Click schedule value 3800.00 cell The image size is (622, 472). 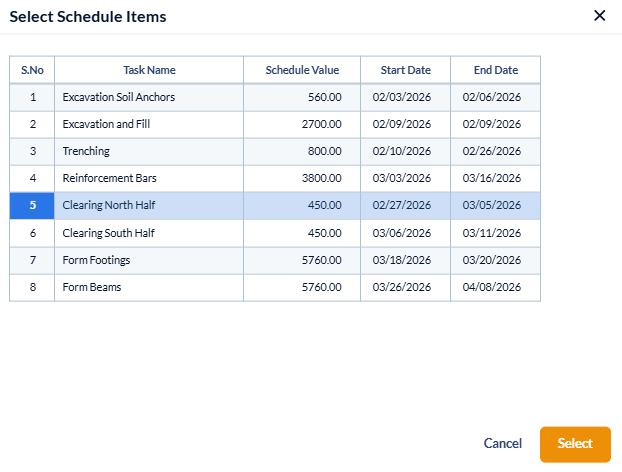click(x=322, y=178)
